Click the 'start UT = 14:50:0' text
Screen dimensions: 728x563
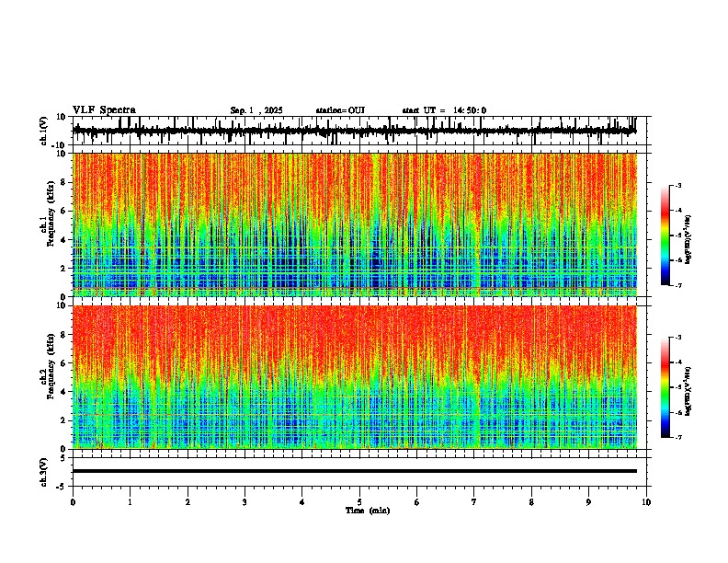[444, 110]
